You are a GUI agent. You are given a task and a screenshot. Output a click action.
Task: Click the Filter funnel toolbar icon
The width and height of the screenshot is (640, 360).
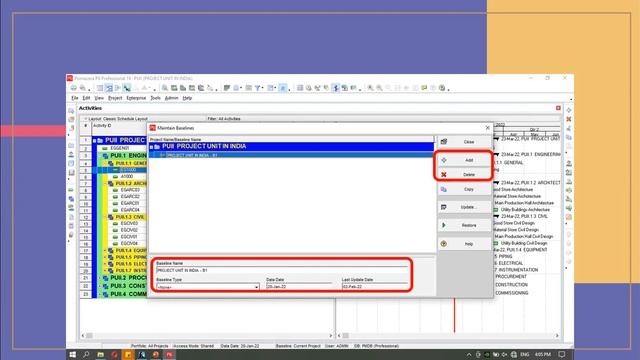click(x=258, y=88)
